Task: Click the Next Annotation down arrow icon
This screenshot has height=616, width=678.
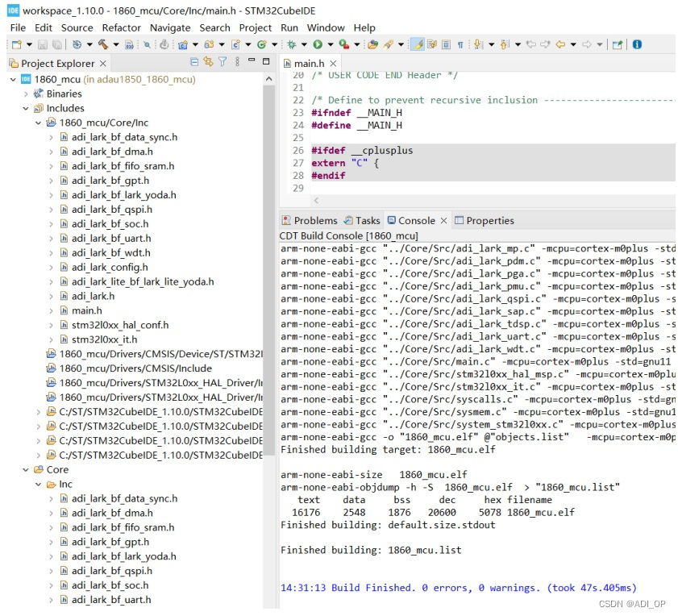Action: (478, 44)
